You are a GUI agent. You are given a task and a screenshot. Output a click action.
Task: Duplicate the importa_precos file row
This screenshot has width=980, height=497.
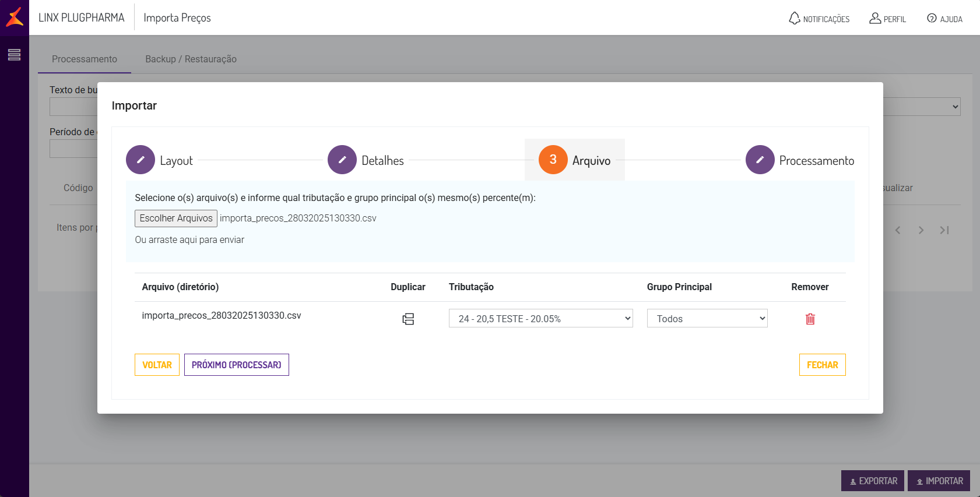point(408,319)
